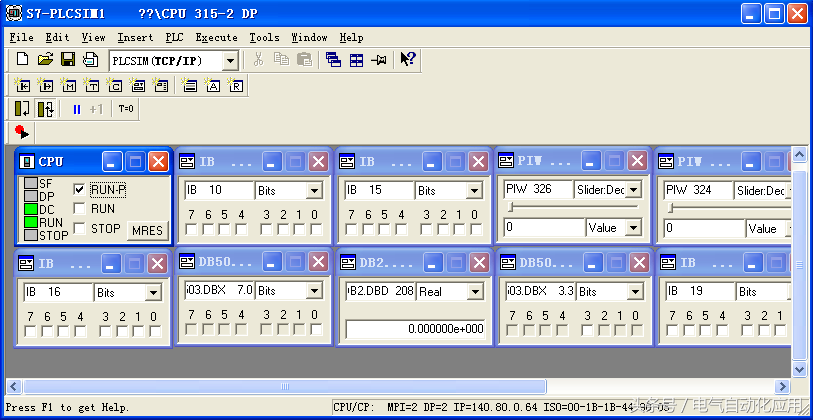Open the PLC menu
This screenshot has width=813, height=420.
click(x=174, y=37)
